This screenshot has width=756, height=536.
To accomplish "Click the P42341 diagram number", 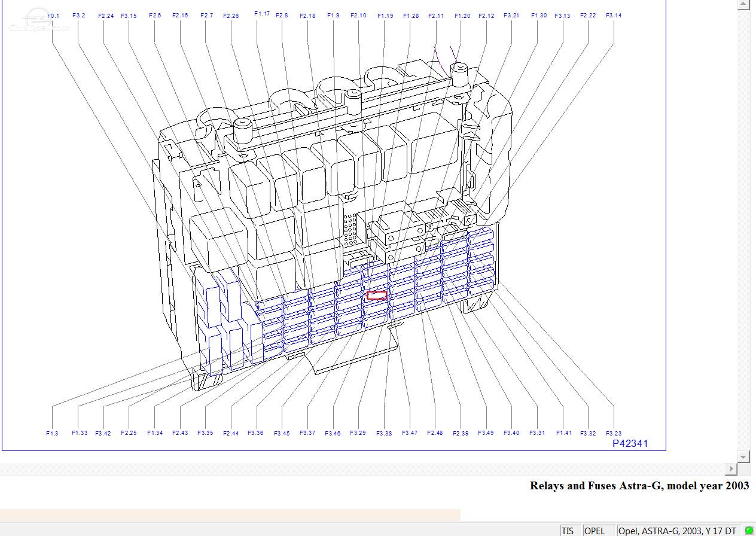I will coord(630,443).
